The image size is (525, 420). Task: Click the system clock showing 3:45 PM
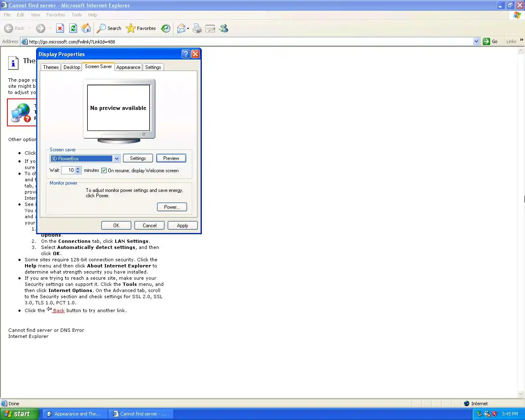tap(510, 414)
